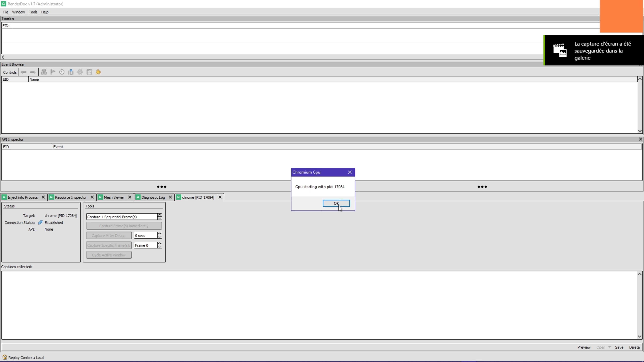Viewport: 644px width, 362px height.
Task: Switch to Diagnostic Log tab
Action: pyautogui.click(x=153, y=197)
